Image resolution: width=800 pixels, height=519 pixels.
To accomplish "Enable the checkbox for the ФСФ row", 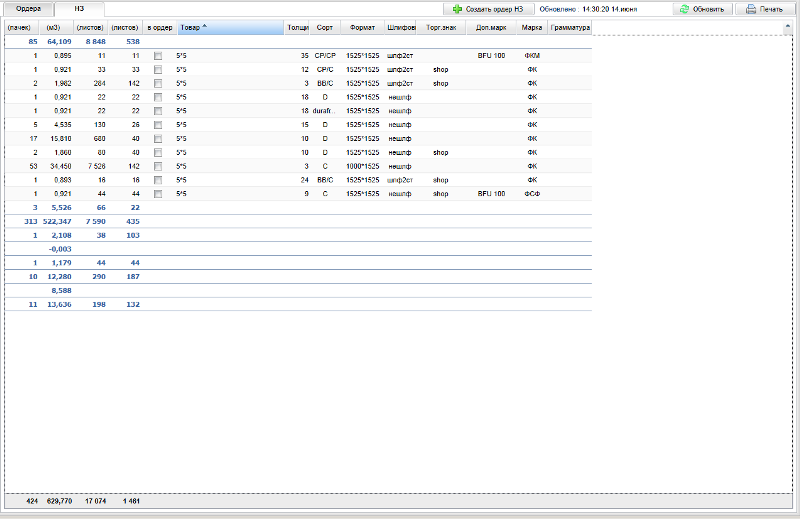I will [x=158, y=193].
